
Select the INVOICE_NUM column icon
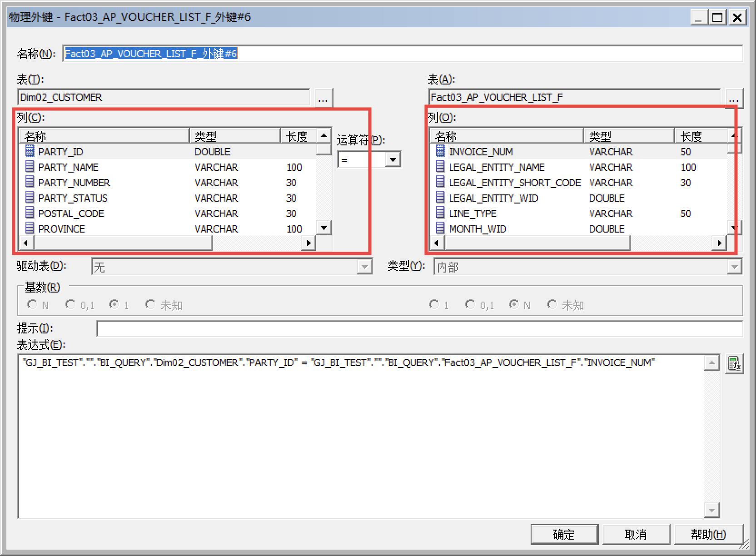click(x=440, y=151)
